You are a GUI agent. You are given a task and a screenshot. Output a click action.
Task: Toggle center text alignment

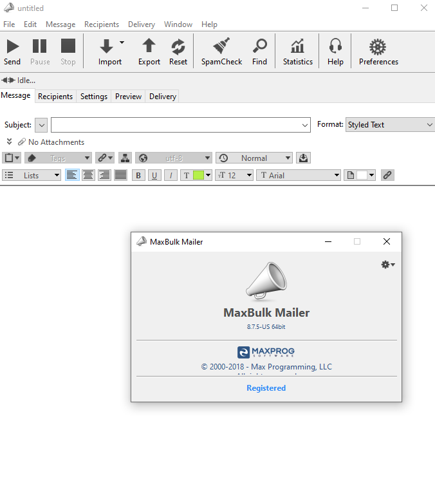click(x=88, y=175)
